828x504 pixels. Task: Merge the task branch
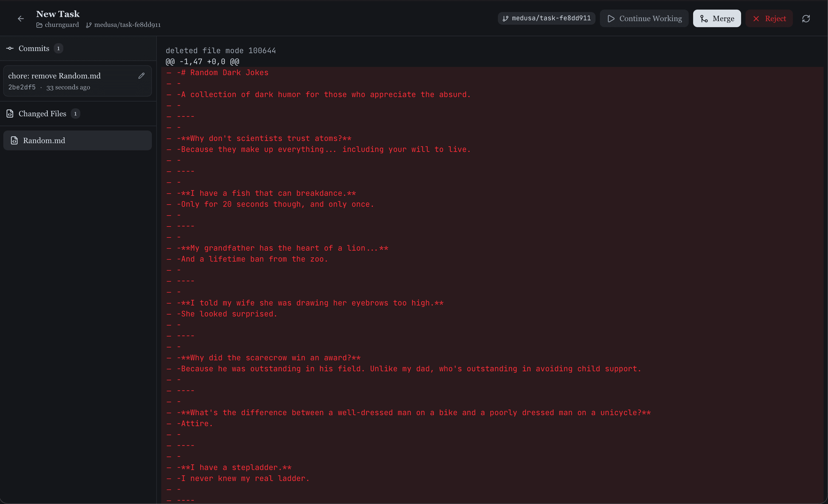click(717, 18)
